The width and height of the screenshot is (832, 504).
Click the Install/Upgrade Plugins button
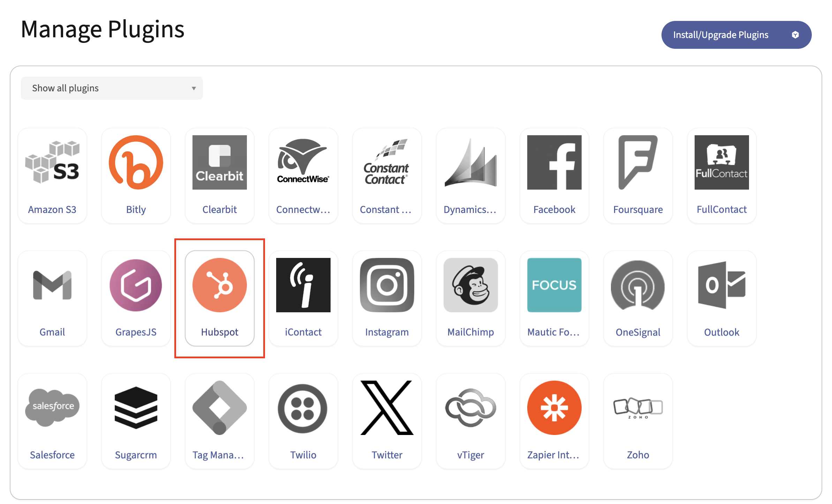point(736,35)
